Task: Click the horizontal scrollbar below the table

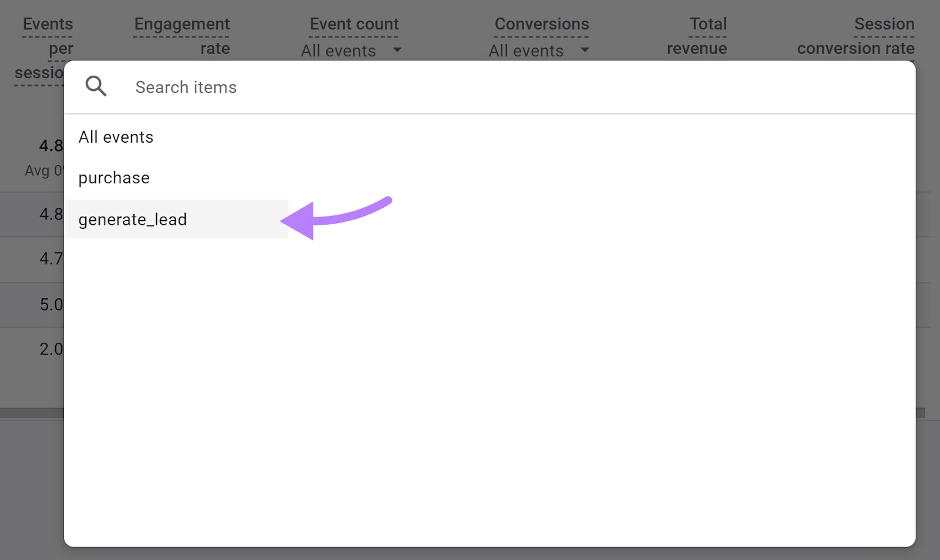Action: [32, 414]
